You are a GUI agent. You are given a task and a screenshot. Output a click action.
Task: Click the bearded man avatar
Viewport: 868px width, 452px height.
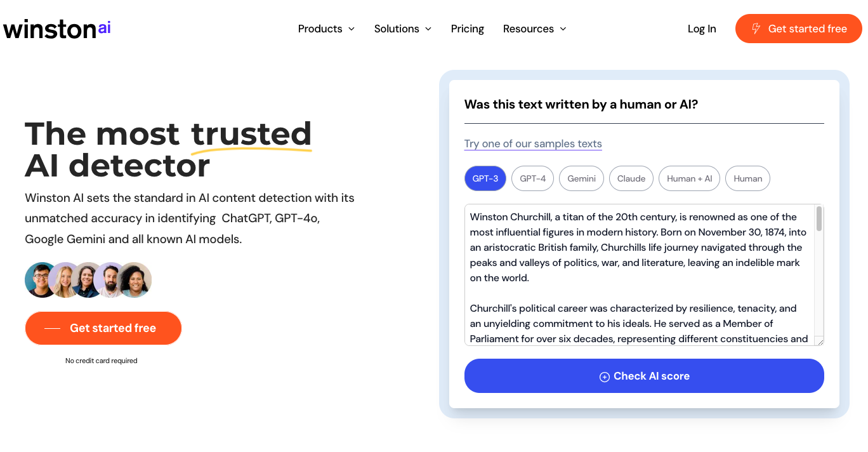point(111,280)
